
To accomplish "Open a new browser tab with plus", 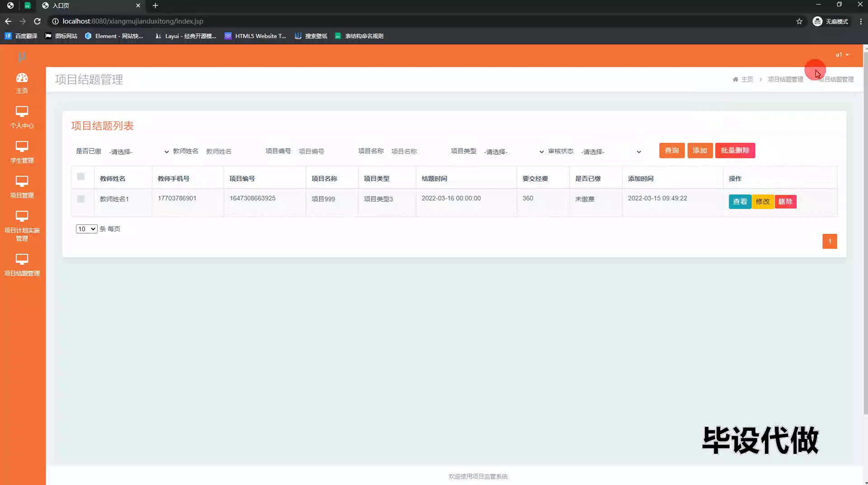I will coord(155,5).
